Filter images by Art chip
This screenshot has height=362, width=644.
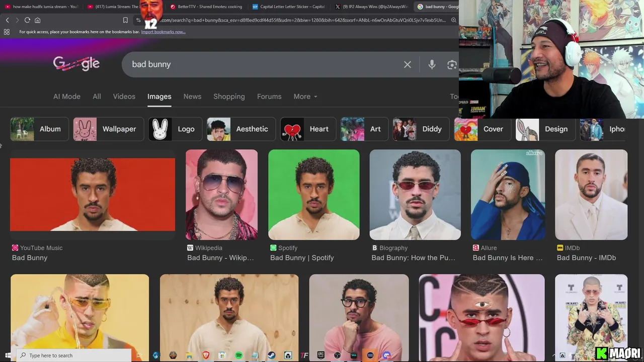point(364,129)
